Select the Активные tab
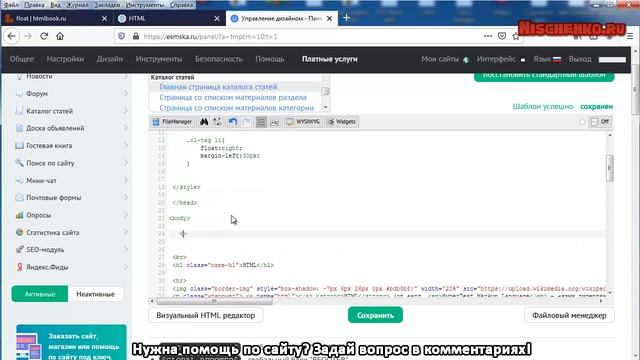The width and height of the screenshot is (640, 360). 40,294
